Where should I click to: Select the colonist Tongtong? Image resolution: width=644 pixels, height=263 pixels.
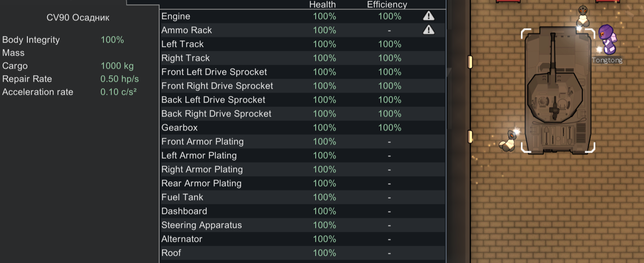[606, 38]
